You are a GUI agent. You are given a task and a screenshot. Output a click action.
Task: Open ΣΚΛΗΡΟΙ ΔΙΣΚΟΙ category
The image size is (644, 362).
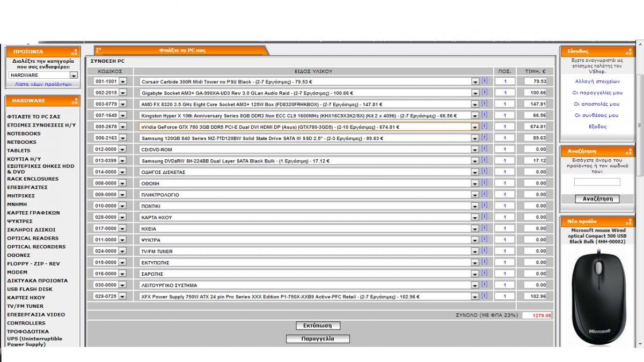coord(31,230)
